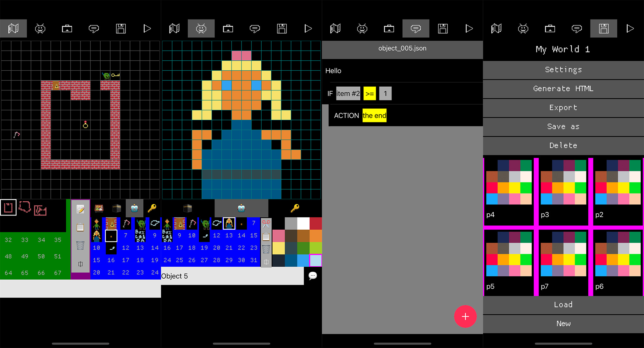Select the lasso selection tool in map editor
This screenshot has height=348, width=644.
pos(25,207)
